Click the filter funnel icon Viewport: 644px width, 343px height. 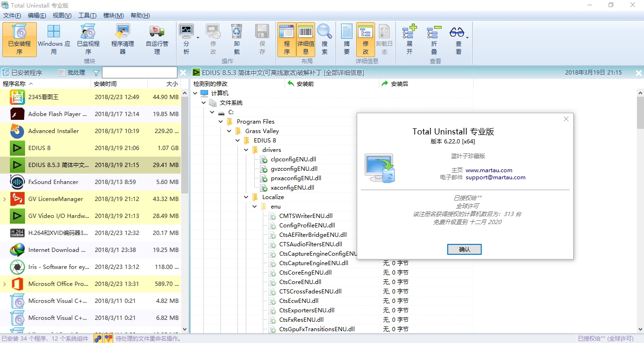(96, 73)
